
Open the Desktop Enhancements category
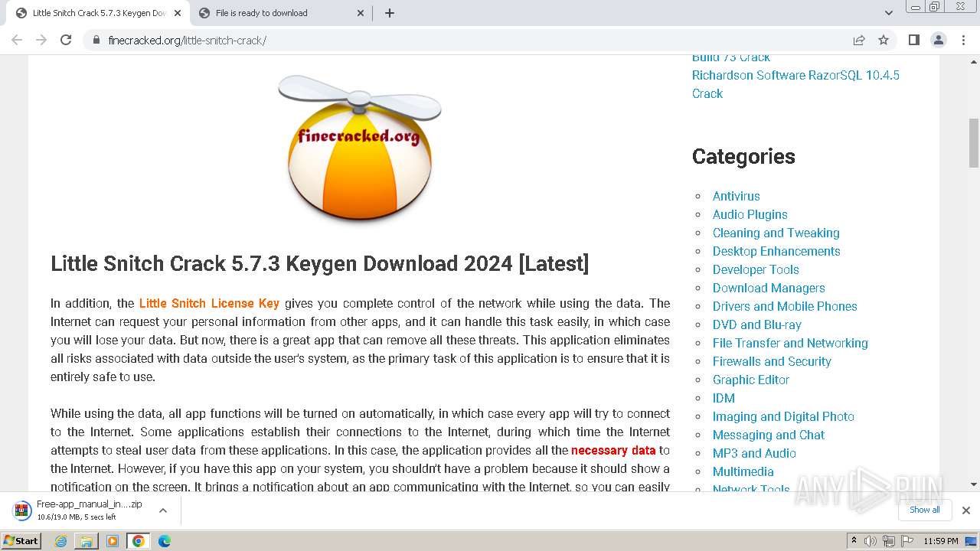776,251
